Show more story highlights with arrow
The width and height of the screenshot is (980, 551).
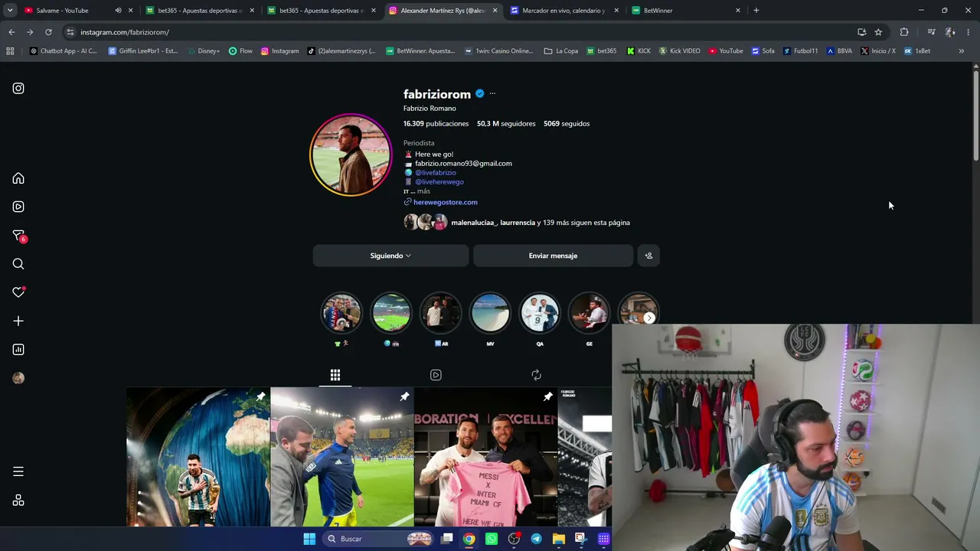pyautogui.click(x=649, y=318)
